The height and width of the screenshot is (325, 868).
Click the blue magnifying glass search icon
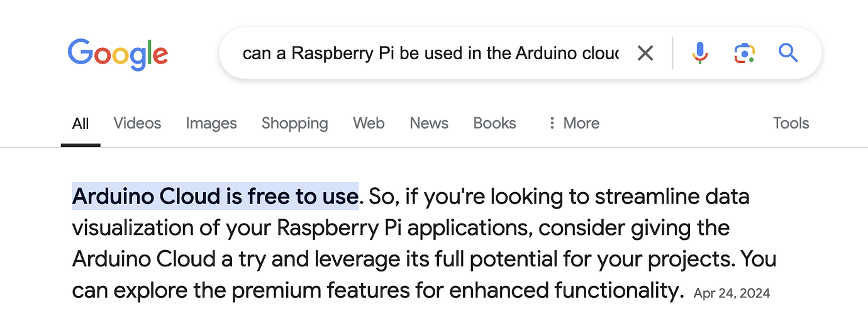click(x=788, y=54)
